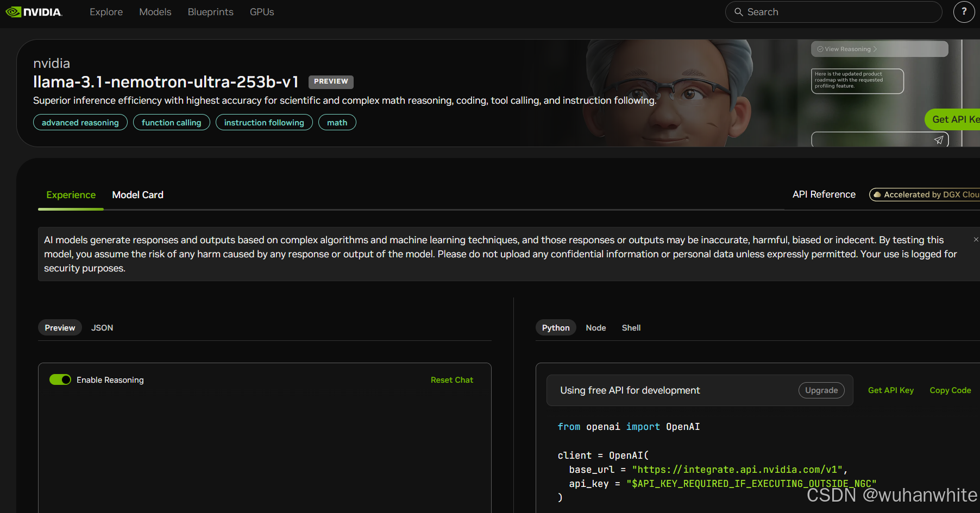
Task: Click the Using free API for development text
Action: (x=630, y=390)
